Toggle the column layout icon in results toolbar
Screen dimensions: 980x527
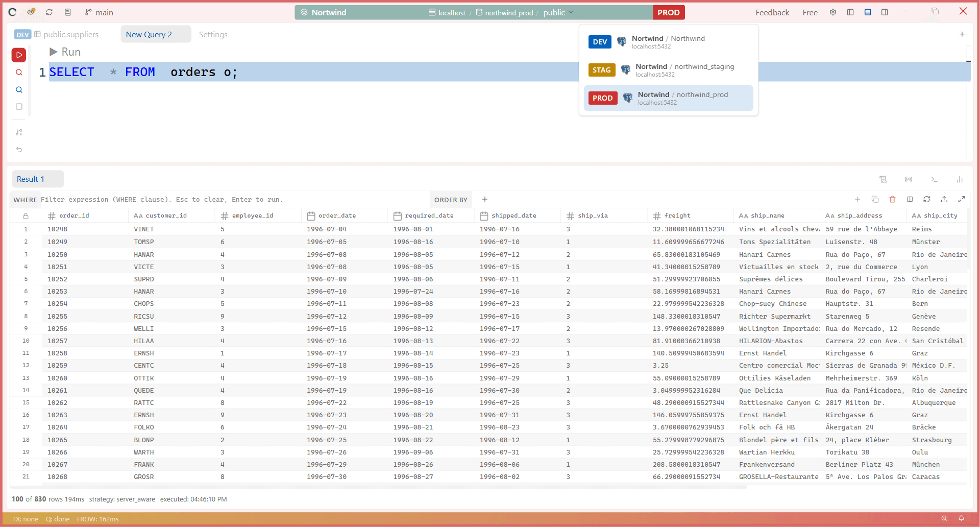(910, 199)
